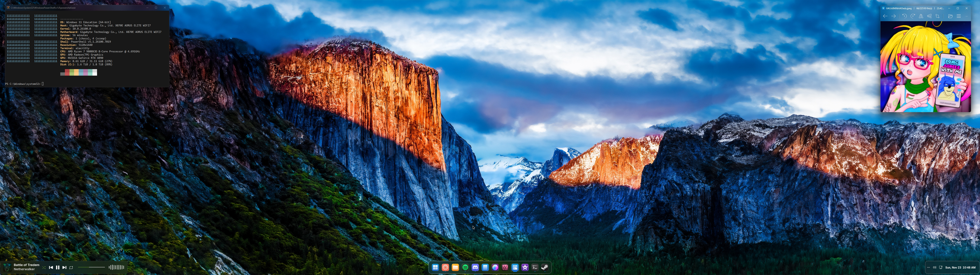Screen dimensions: 980x275
Task: Open the Windows Start menu icon
Action: 435,267
